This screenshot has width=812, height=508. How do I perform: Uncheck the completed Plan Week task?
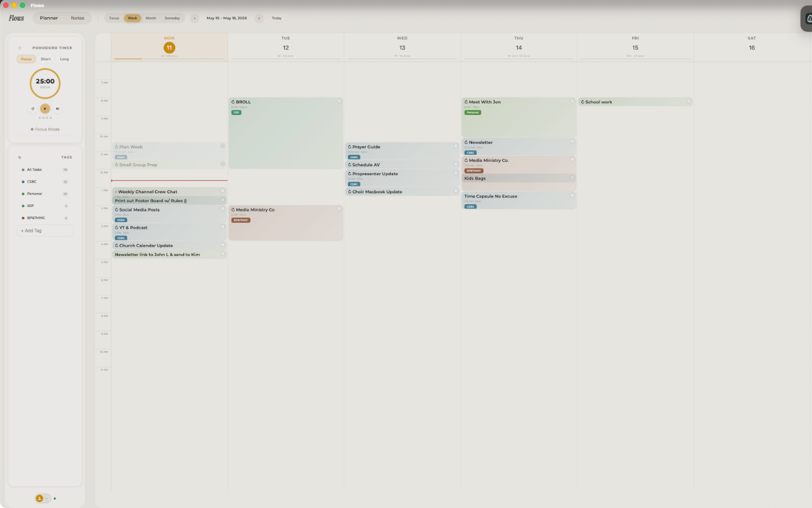(223, 146)
